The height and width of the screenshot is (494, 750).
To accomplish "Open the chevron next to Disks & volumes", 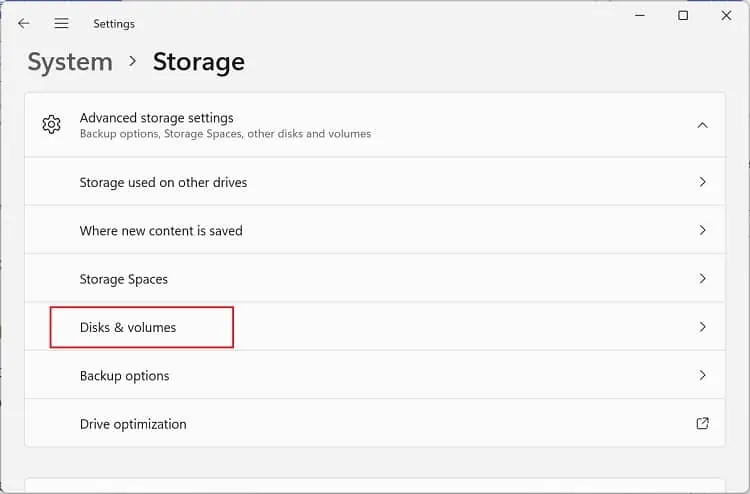I will point(702,327).
